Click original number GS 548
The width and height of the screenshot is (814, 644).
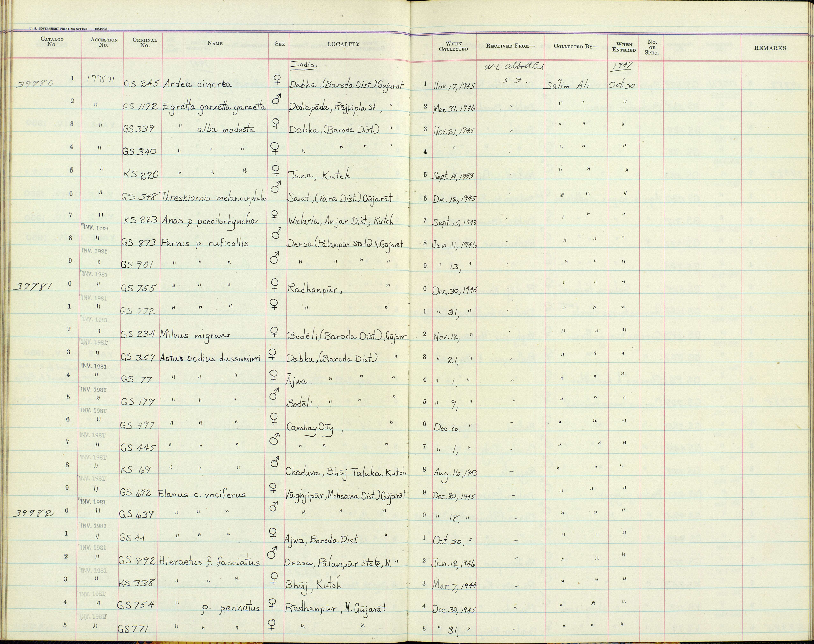(x=140, y=197)
